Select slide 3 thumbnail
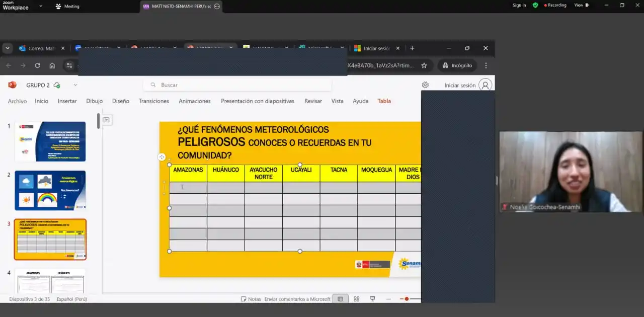Screen dimensions: 644x317 click(50, 240)
